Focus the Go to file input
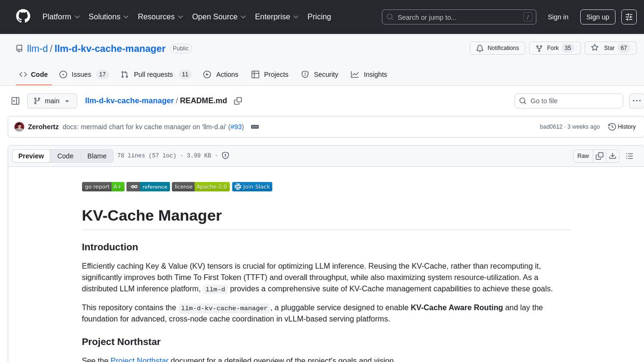This screenshot has width=644, height=362. coord(569,101)
